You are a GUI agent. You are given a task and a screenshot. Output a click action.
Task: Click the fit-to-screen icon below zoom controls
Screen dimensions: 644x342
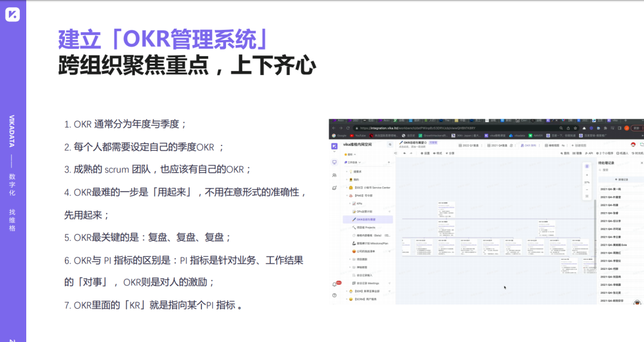click(x=587, y=197)
